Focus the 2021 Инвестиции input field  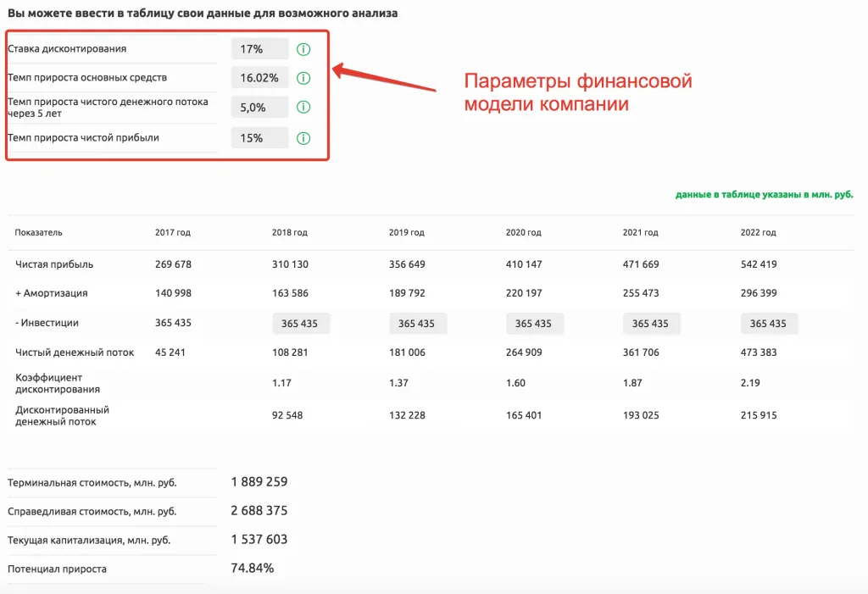[x=651, y=324]
